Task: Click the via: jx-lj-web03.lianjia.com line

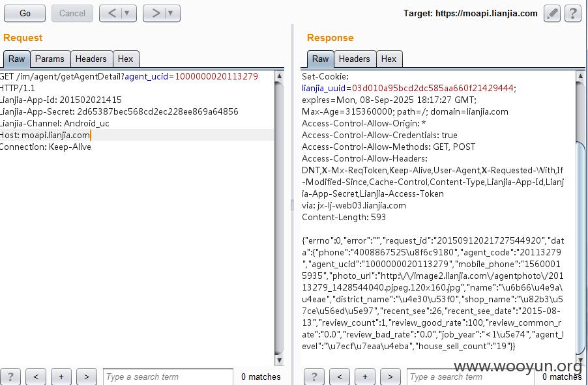Action: [x=353, y=205]
